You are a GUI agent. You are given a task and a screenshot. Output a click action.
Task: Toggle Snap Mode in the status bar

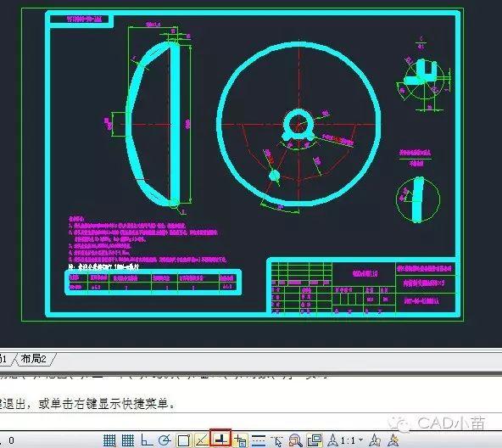pyautogui.click(x=109, y=440)
